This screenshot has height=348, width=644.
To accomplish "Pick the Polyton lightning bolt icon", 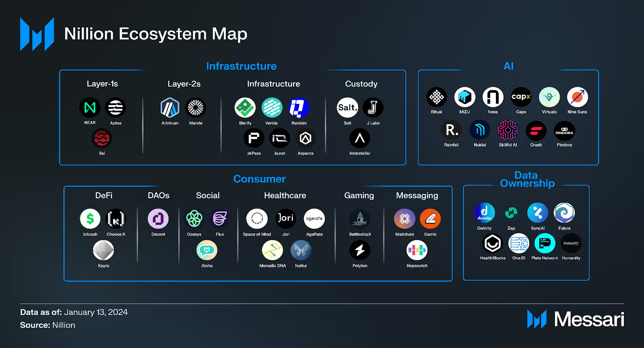I will tap(360, 250).
